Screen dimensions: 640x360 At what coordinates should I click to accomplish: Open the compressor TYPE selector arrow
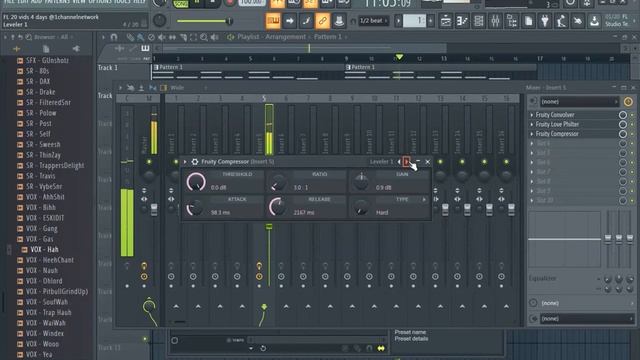[x=424, y=199]
